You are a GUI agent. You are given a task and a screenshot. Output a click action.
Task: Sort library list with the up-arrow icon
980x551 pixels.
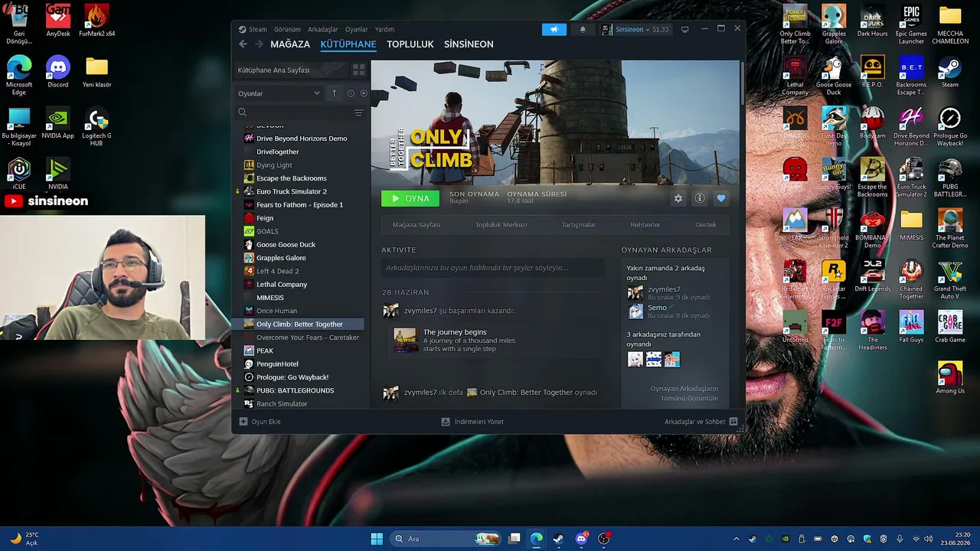[334, 93]
